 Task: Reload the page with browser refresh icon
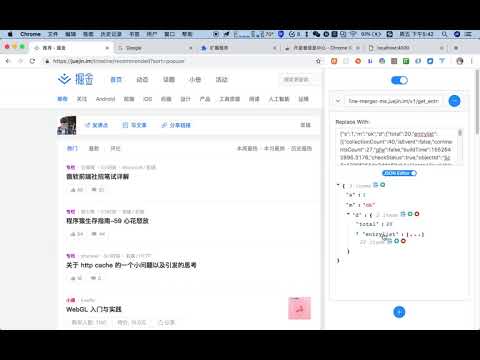point(32,61)
